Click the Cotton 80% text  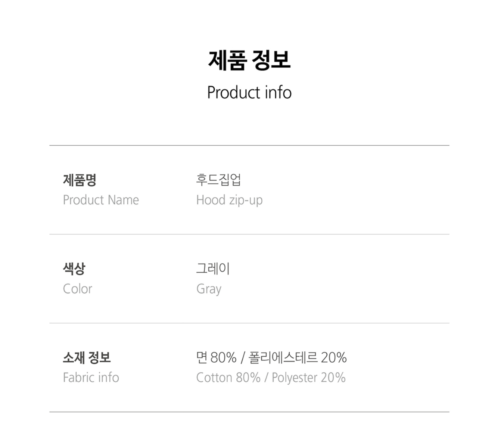(x=228, y=378)
